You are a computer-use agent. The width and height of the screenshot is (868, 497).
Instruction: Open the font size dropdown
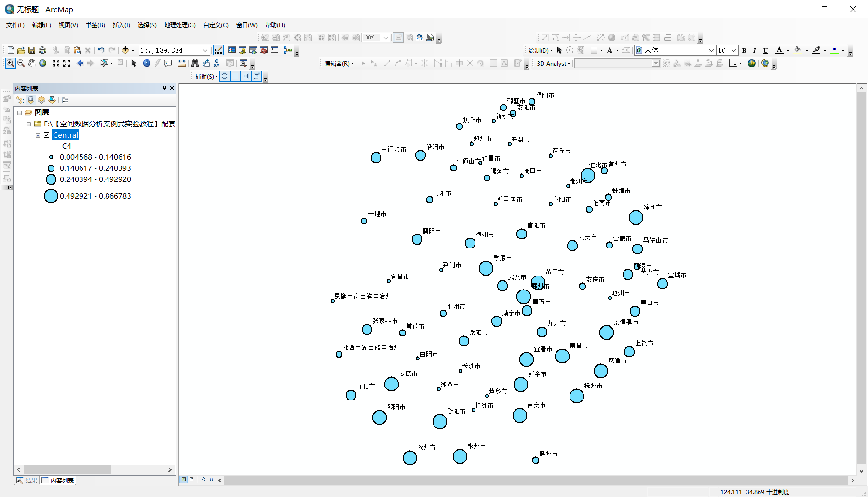(x=734, y=50)
